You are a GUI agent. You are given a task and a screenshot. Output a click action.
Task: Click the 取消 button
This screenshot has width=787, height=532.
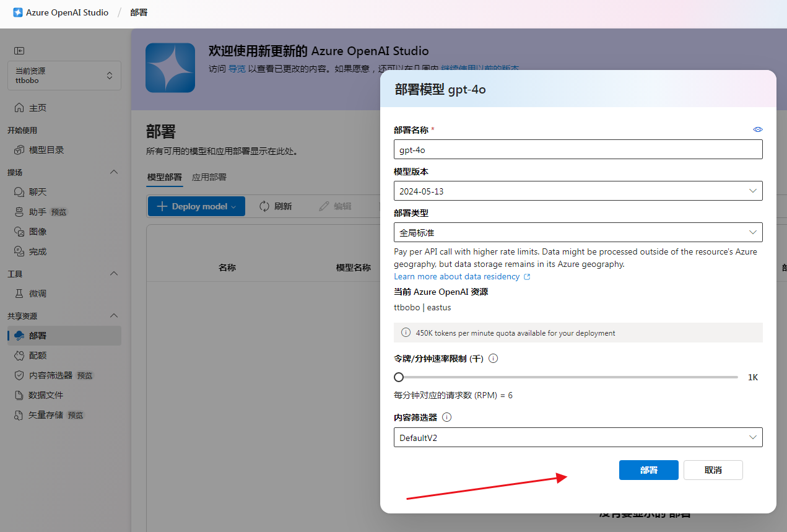point(713,470)
